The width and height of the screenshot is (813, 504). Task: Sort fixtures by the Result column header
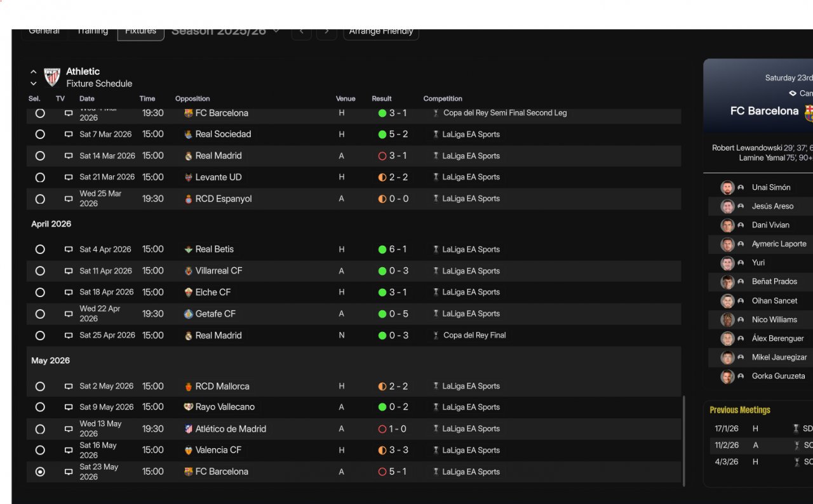click(x=382, y=99)
